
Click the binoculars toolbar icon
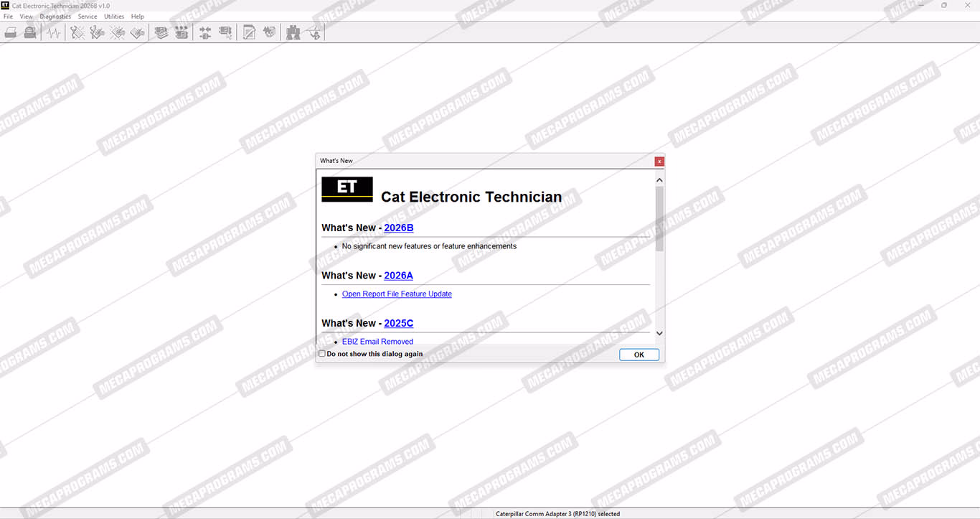[x=293, y=32]
